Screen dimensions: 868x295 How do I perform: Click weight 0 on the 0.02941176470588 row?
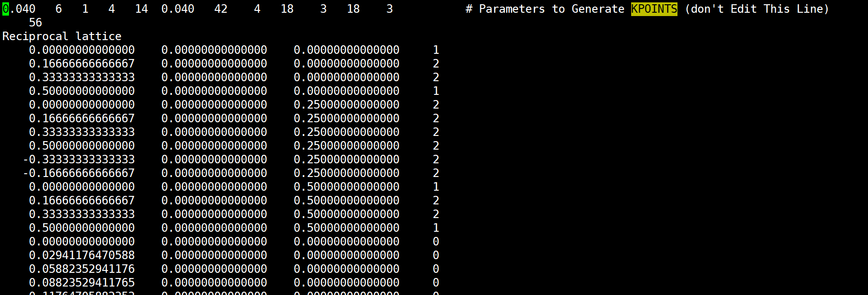(x=436, y=255)
